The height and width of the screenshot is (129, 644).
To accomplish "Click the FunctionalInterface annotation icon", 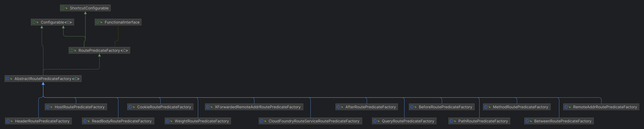I will tap(98, 22).
